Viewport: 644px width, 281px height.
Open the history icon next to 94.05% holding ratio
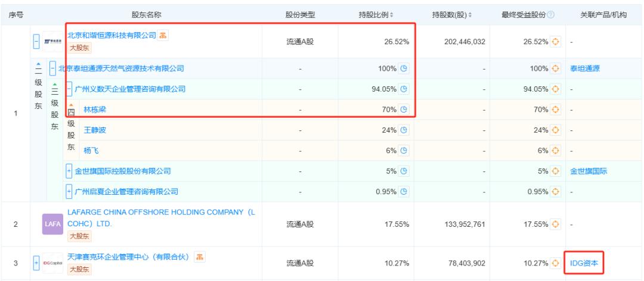tap(404, 89)
